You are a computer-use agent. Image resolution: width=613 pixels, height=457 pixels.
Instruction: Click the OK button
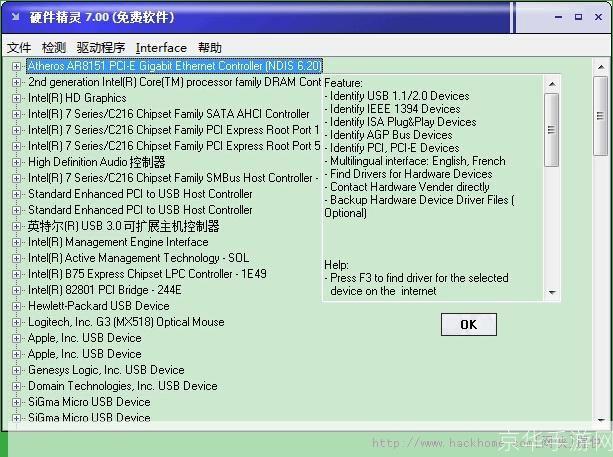469,324
